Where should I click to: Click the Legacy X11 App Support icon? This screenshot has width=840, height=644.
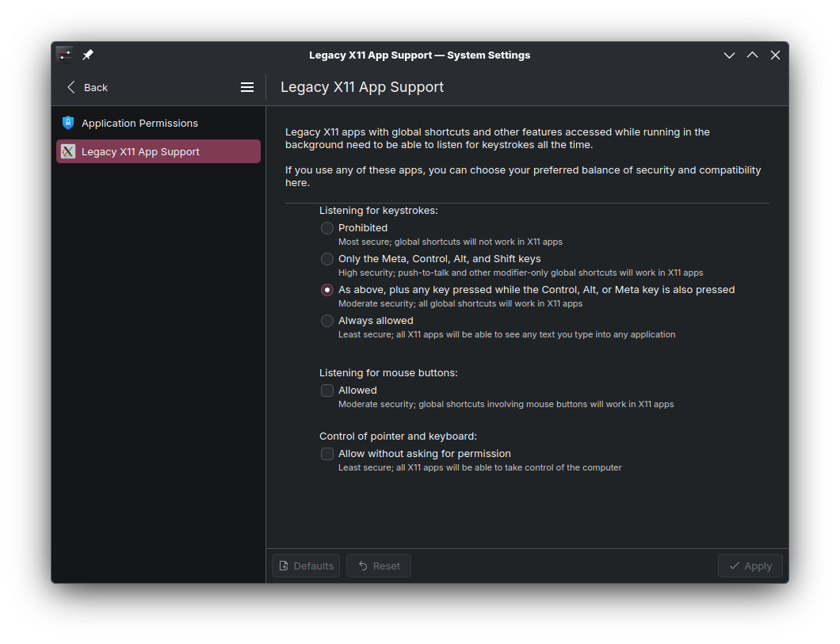pos(68,151)
